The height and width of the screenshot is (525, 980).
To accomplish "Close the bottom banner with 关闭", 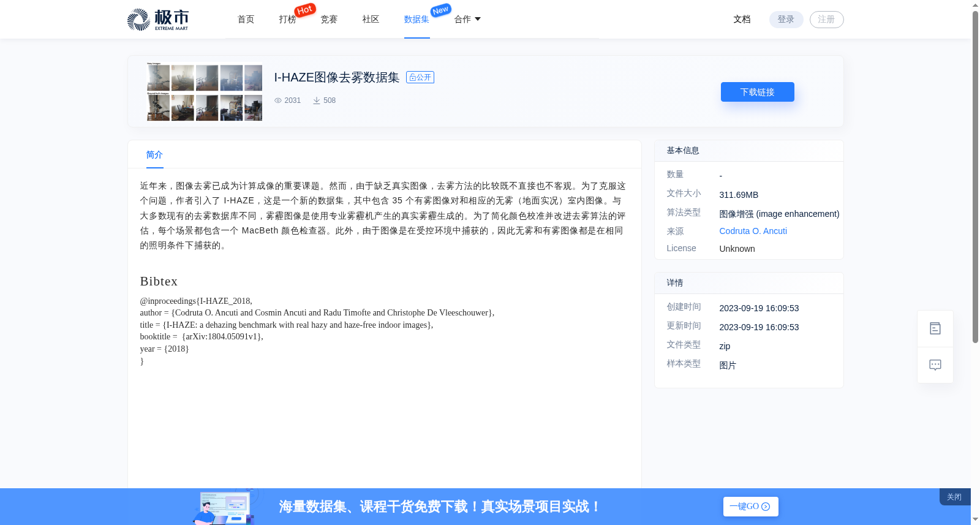I will (954, 497).
